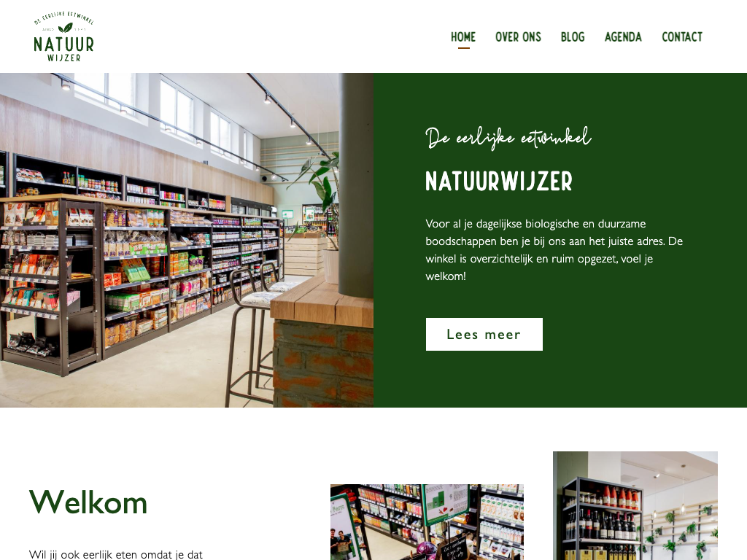Navigate to the Contact page
This screenshot has height=560, width=747.
(x=682, y=37)
